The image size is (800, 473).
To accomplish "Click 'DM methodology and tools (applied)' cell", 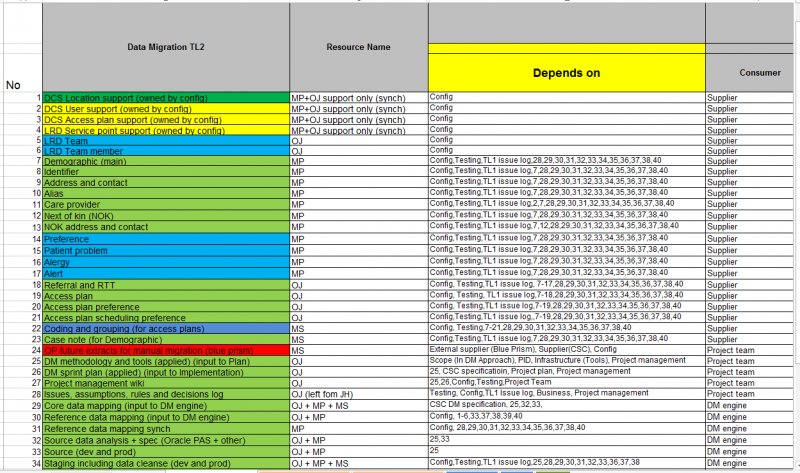I will click(165, 360).
